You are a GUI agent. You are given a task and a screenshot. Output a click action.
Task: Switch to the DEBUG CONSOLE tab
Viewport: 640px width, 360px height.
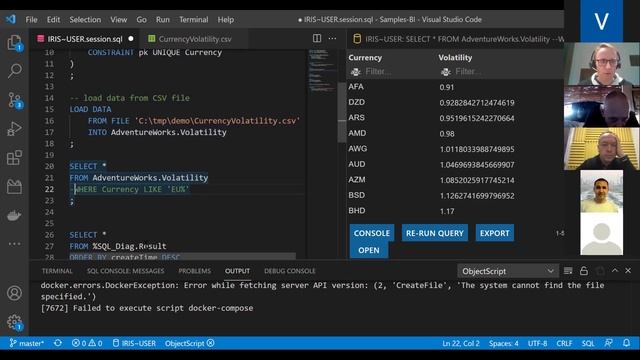pyautogui.click(x=289, y=271)
